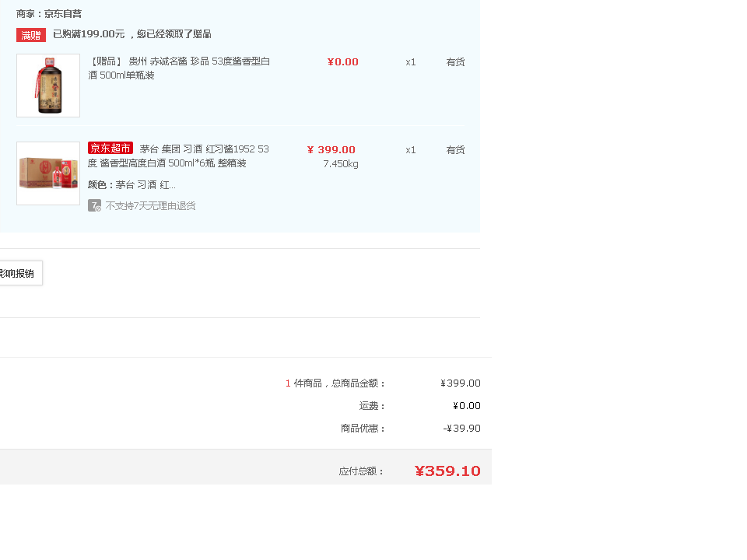Image resolution: width=747 pixels, height=560 pixels.
Task: Click the 有货 status of the gift item
Action: (455, 62)
